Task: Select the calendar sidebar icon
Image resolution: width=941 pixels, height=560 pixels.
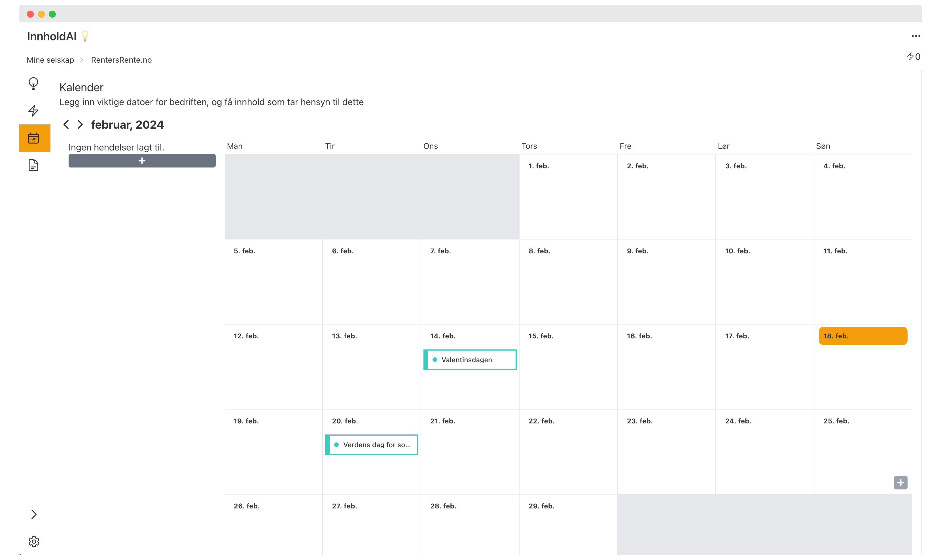Action: 33,138
